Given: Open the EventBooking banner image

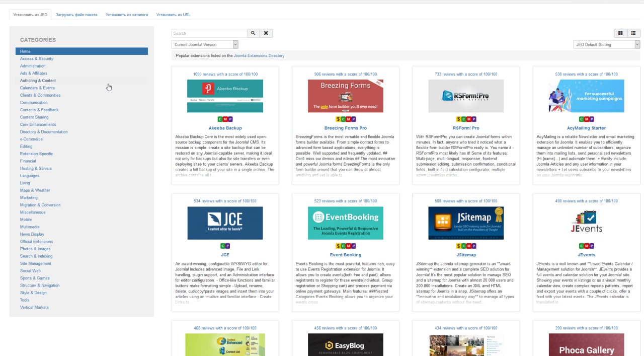Looking at the screenshot, I should [x=346, y=223].
